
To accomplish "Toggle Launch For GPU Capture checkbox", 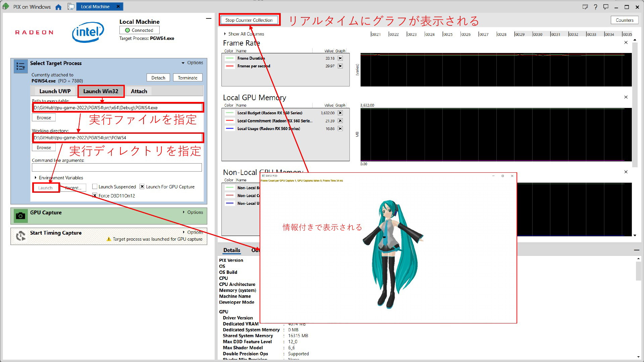I will [x=142, y=187].
